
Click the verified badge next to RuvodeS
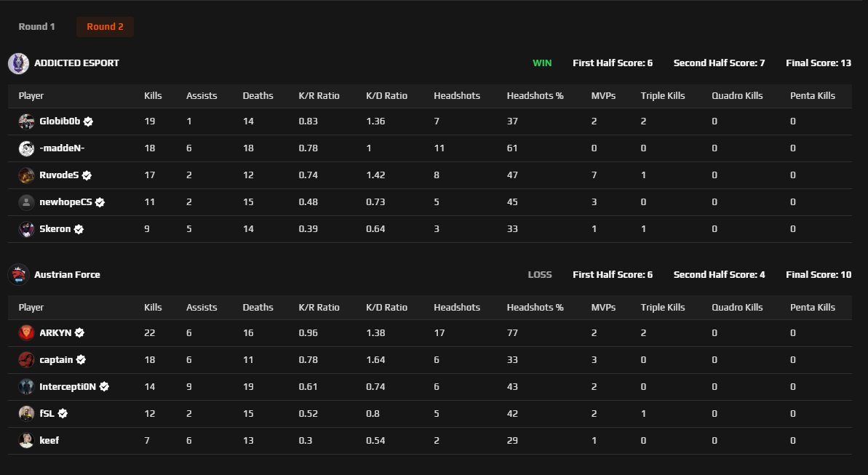point(87,175)
